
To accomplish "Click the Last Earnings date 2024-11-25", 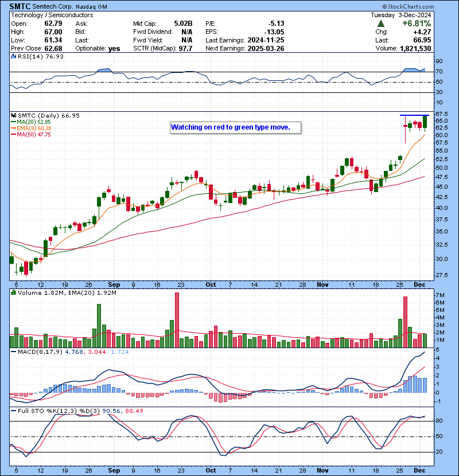I will (x=266, y=40).
